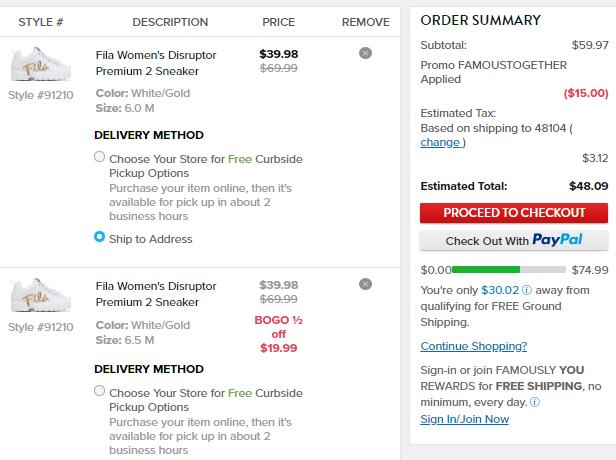Viewport: 616px width, 460px height.
Task: Click Continue Shopping link
Action: coord(473,346)
